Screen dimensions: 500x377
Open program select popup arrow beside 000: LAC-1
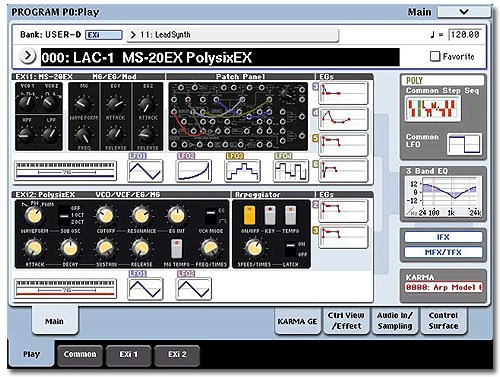pyautogui.click(x=28, y=56)
